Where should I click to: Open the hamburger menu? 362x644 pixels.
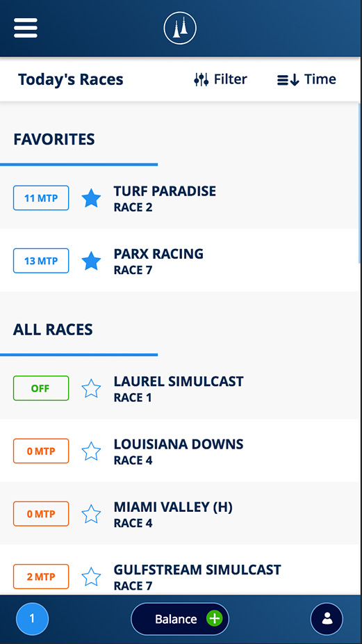[x=26, y=28]
